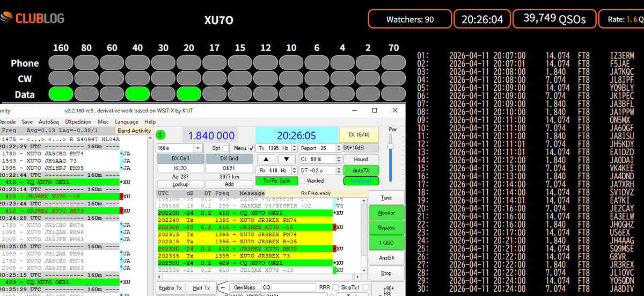Image resolution: width=644 pixels, height=296 pixels.
Task: Open the AutoSeq menu
Action: tap(49, 122)
